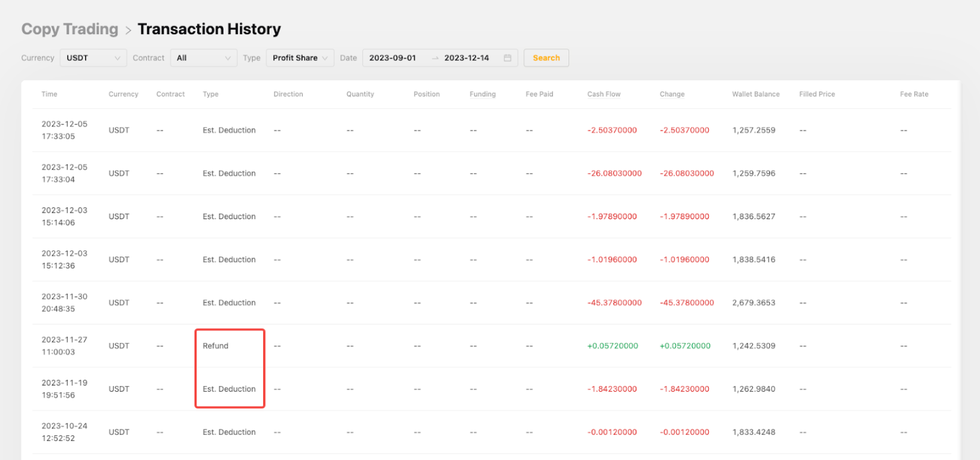Click the 2023-11-30 20:48:35 row time
Screen dimensions: 980x460
click(x=64, y=302)
